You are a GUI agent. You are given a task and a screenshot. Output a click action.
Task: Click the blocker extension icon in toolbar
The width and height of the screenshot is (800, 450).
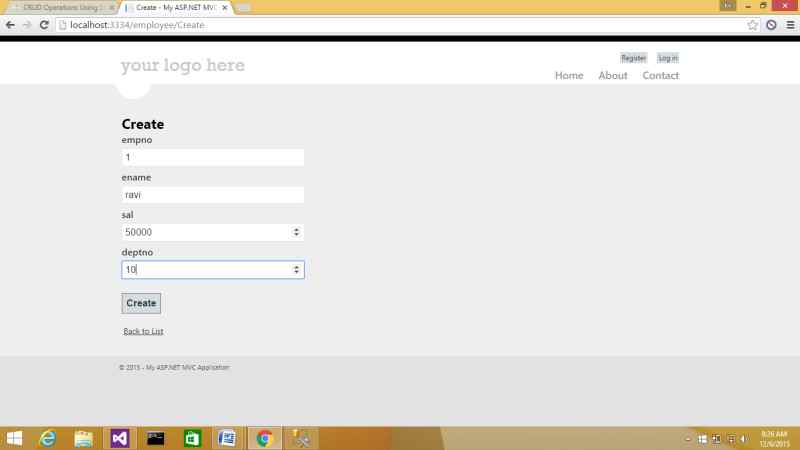click(771, 25)
